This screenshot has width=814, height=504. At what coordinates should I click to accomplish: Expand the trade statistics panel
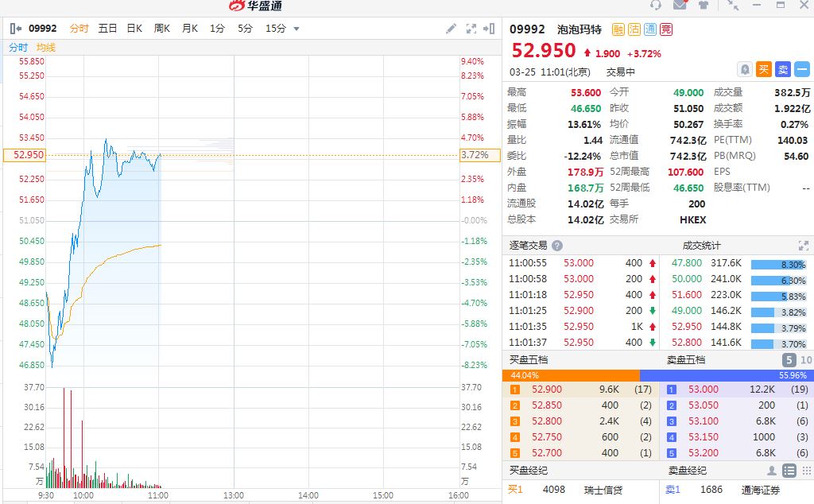click(803, 246)
